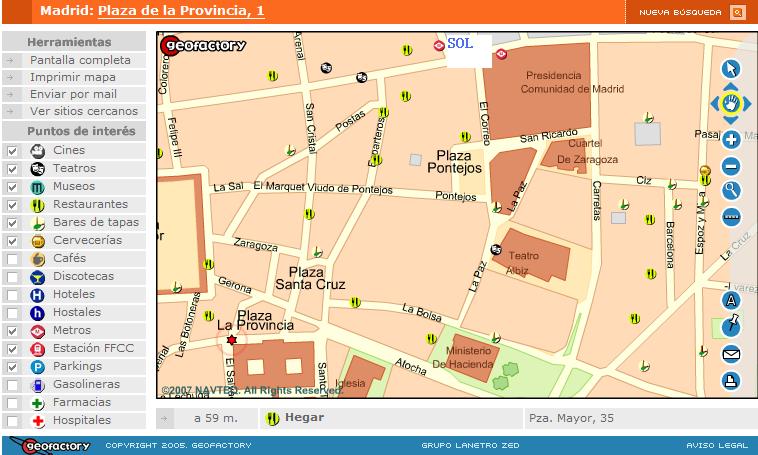
Task: Toggle the Hoteles checkbox on
Action: [x=12, y=295]
